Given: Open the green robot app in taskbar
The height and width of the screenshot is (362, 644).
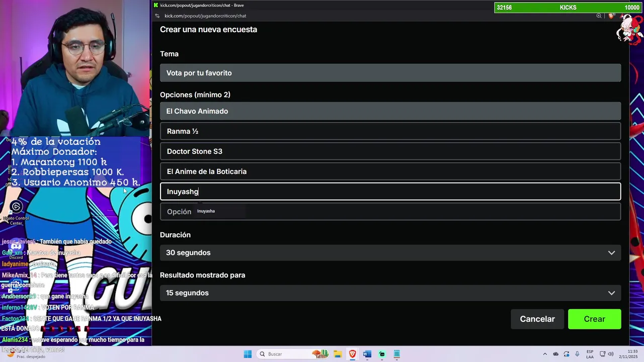Looking at the screenshot, I should (x=382, y=354).
